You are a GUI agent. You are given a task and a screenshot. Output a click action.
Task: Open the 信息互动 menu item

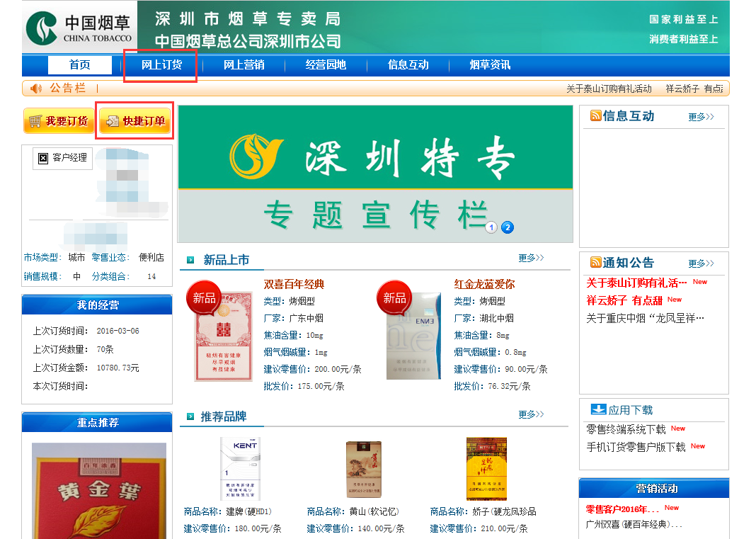coord(408,64)
